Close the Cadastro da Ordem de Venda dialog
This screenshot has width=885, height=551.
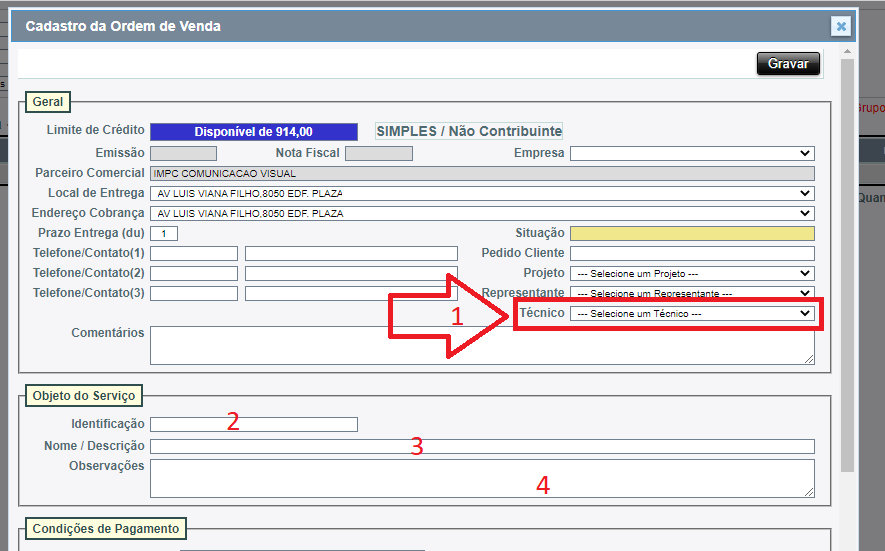pyautogui.click(x=841, y=27)
